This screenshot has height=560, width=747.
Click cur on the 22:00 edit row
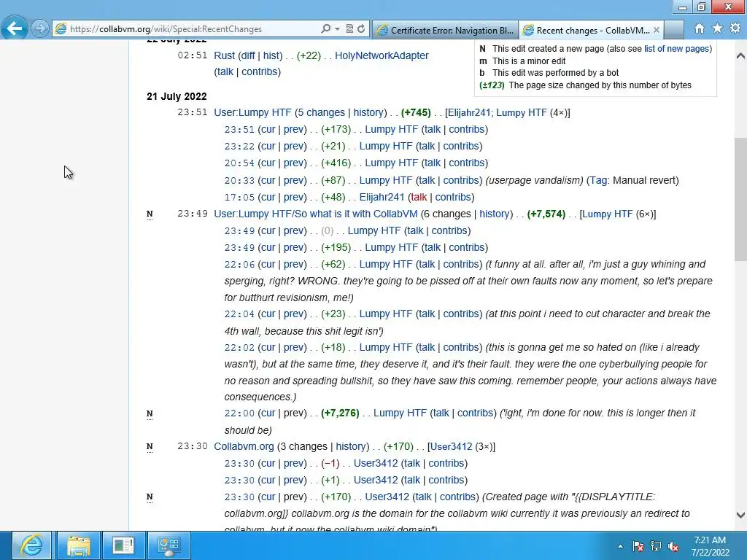click(268, 413)
